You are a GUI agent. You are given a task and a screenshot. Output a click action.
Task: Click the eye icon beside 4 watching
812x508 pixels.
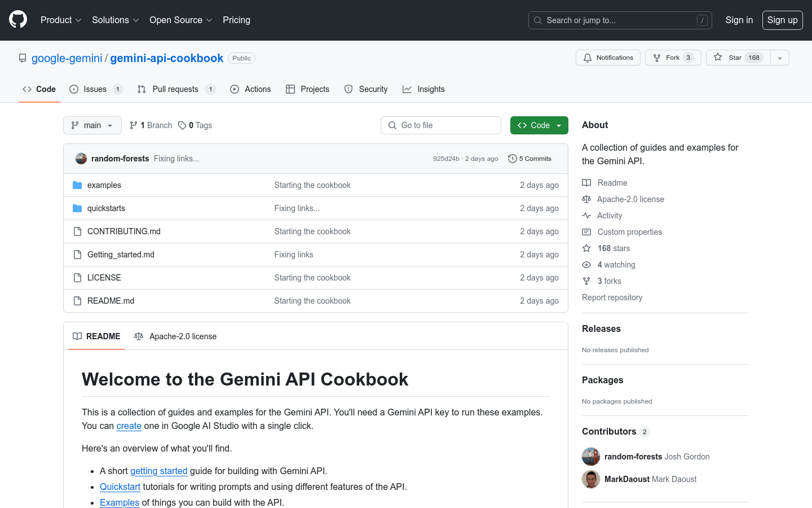pyautogui.click(x=586, y=265)
